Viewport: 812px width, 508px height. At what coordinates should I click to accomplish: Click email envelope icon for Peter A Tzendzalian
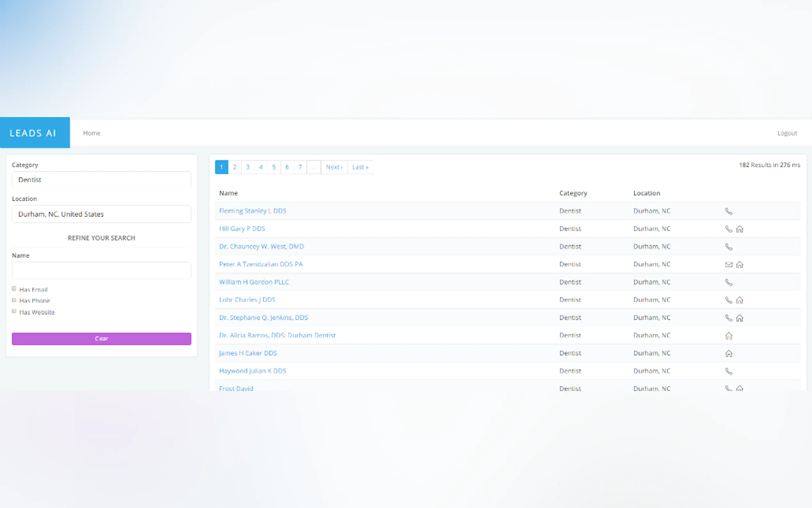click(x=728, y=265)
